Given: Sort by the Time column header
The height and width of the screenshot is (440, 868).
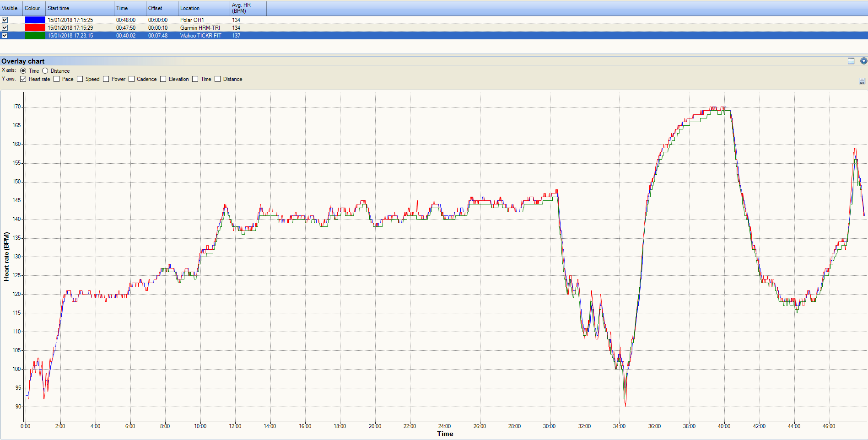Looking at the screenshot, I should pos(130,8).
